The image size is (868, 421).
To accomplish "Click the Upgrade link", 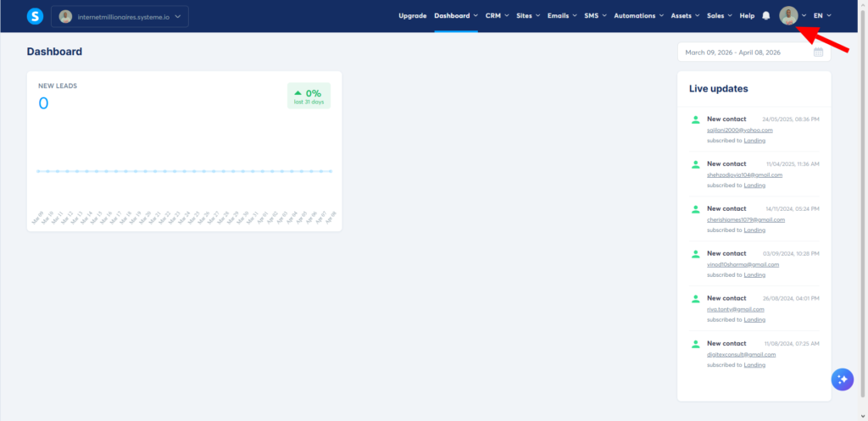I will tap(412, 16).
